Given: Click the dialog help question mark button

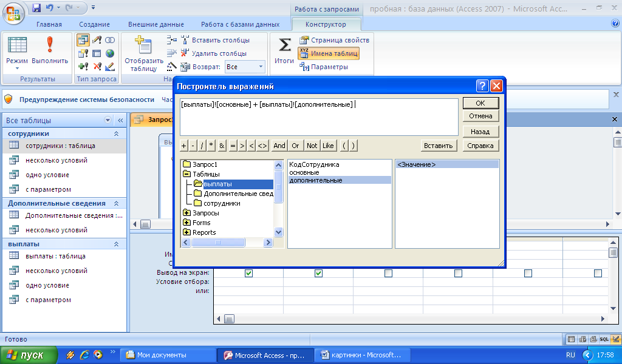Looking at the screenshot, I should 482,86.
